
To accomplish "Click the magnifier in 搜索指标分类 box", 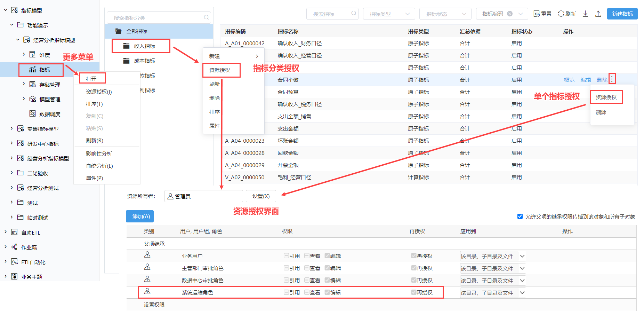I will point(206,17).
